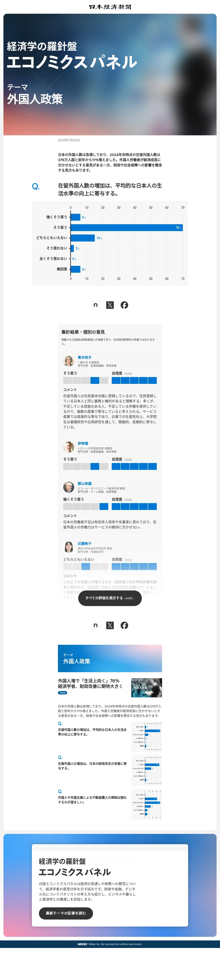Open the 財政収支 question chart thumbnail
Screen dimensions: 220x980
pyautogui.click(x=146, y=770)
